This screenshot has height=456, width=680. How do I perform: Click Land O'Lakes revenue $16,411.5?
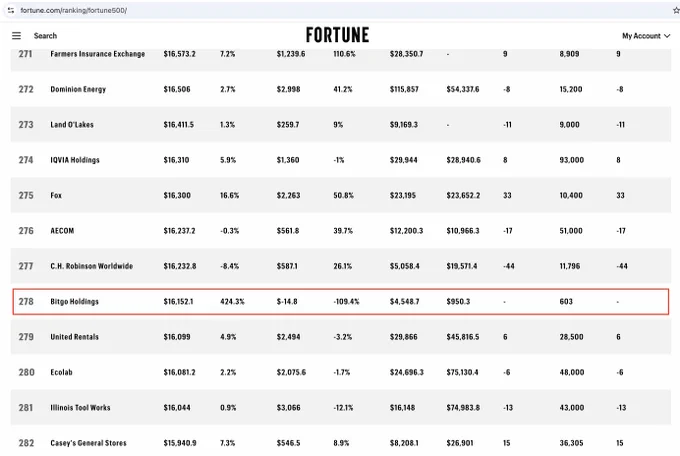[179, 125]
